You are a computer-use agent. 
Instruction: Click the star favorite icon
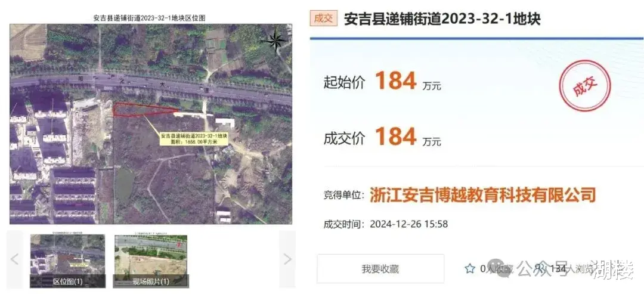[x=470, y=269]
